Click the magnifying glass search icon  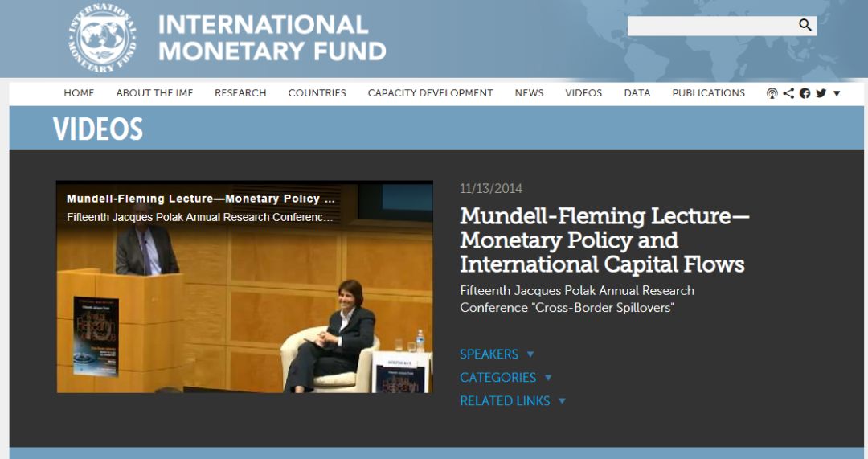[805, 25]
